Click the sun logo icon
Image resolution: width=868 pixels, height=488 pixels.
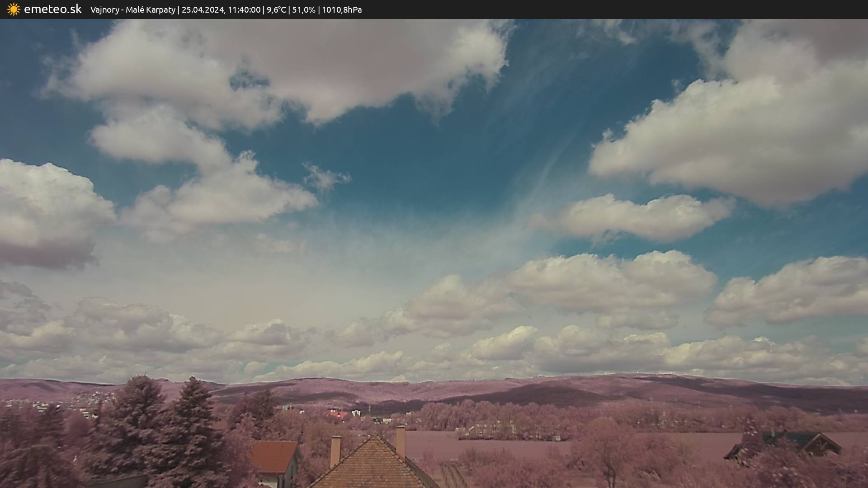(14, 9)
